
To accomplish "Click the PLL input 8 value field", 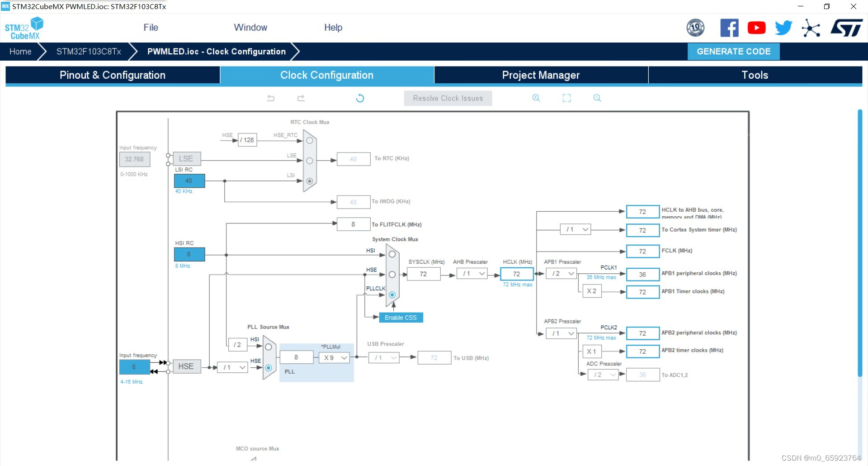I will click(x=297, y=357).
